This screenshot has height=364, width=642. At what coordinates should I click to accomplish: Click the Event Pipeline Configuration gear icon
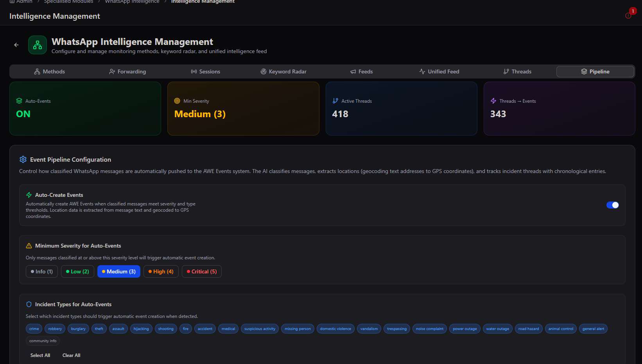[23, 159]
